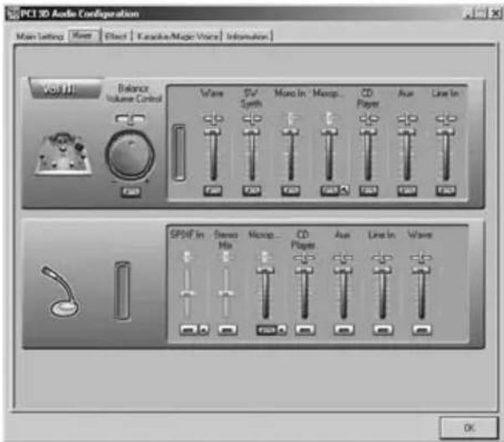Click the speaker setup icon in playback panel
Screen dimensions: 504x442
64,154
